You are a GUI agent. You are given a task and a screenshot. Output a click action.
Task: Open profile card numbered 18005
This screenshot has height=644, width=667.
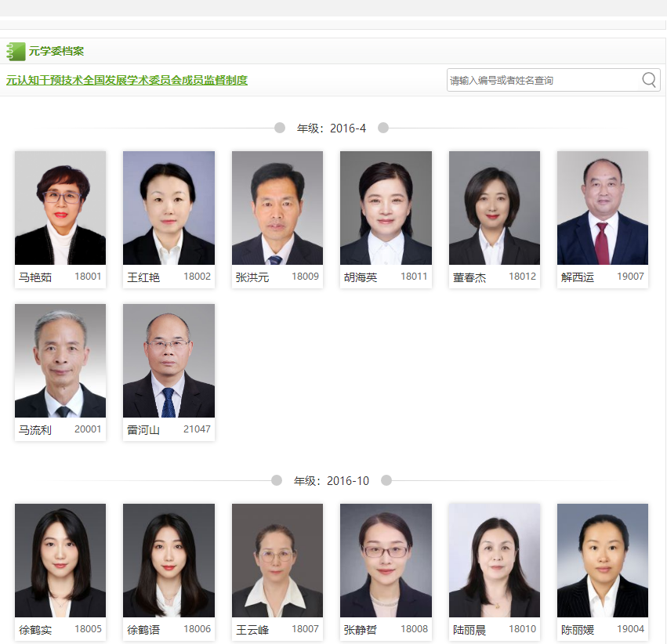(x=60, y=572)
